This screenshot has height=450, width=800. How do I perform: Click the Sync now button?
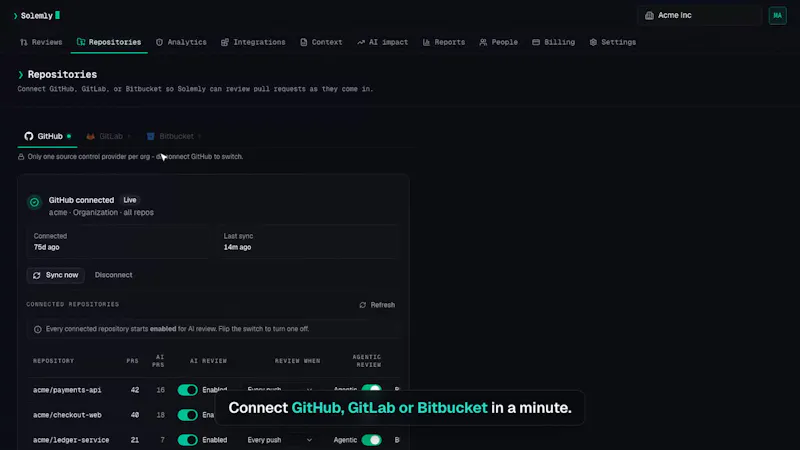[x=55, y=275]
